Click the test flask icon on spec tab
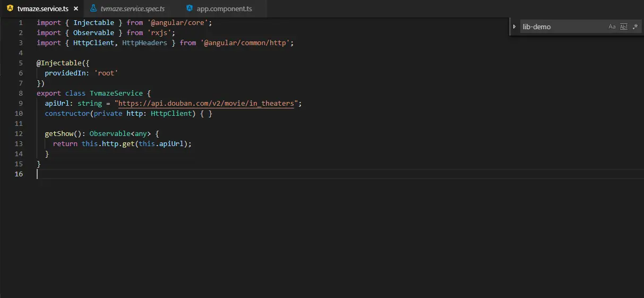 93,9
